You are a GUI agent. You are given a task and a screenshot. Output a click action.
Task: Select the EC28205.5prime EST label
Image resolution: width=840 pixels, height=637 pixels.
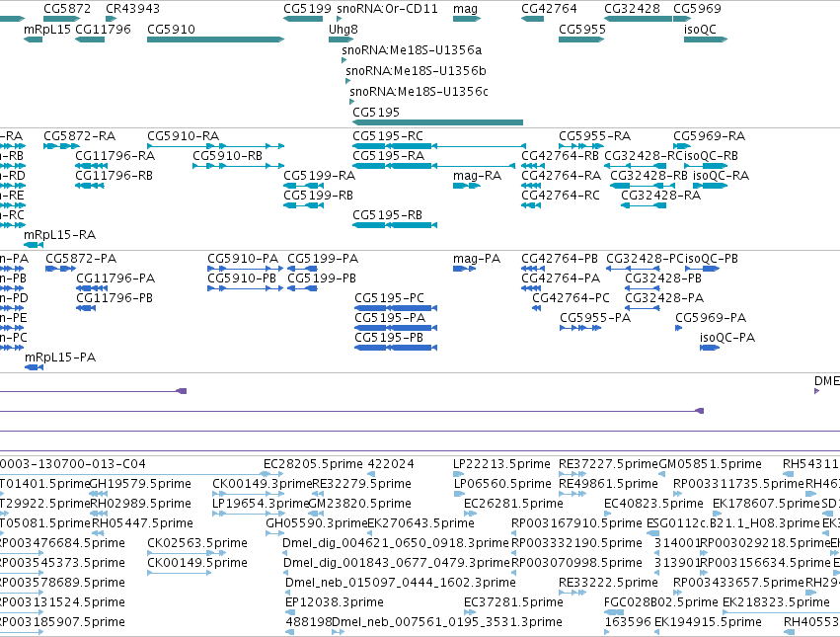click(x=313, y=464)
